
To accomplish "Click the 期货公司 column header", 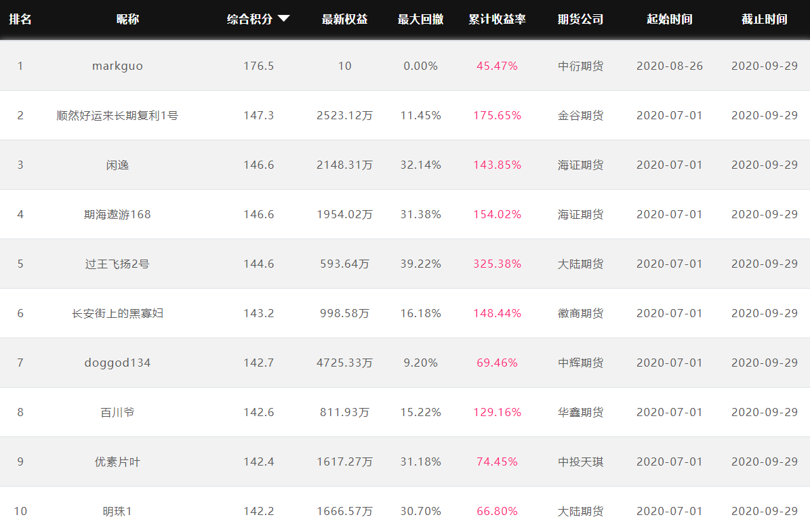I will point(581,19).
